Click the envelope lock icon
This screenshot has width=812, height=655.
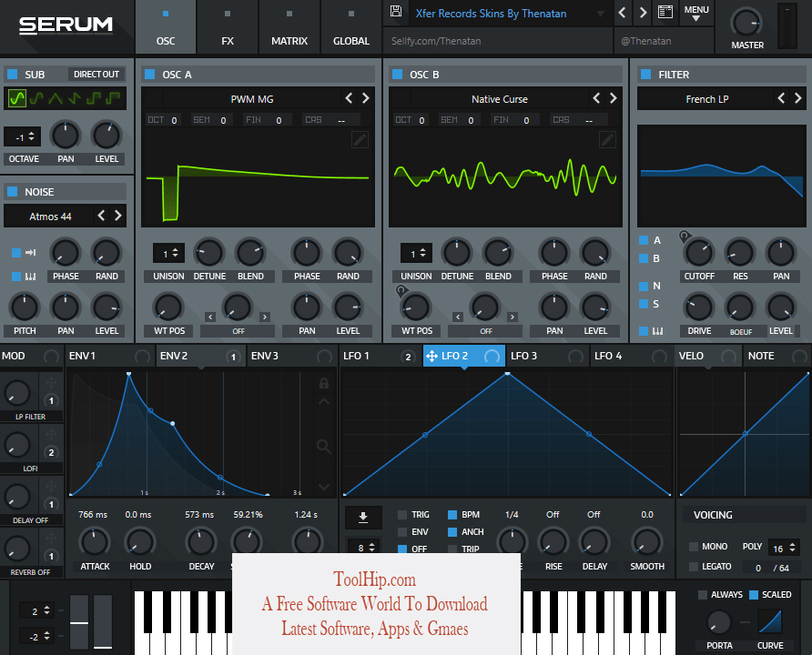point(324,383)
